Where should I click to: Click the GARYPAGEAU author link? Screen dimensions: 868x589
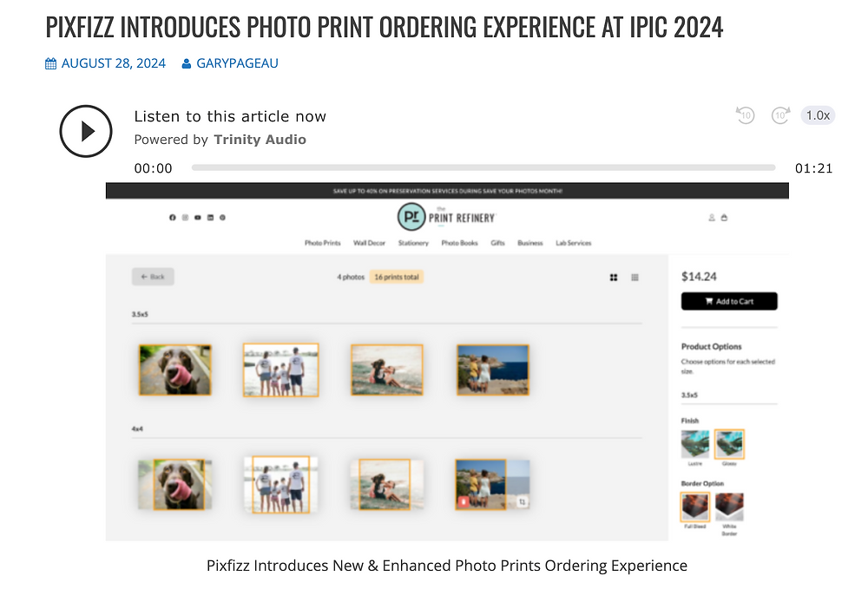[236, 62]
